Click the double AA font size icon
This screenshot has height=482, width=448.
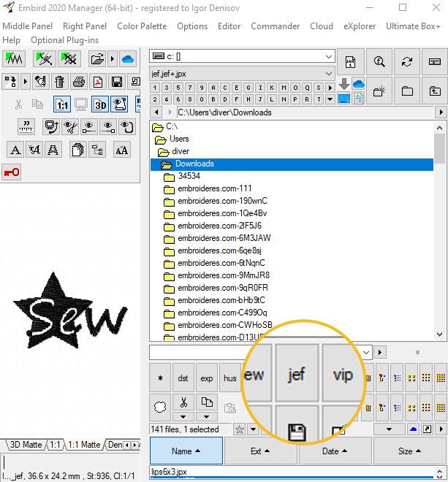pyautogui.click(x=122, y=150)
